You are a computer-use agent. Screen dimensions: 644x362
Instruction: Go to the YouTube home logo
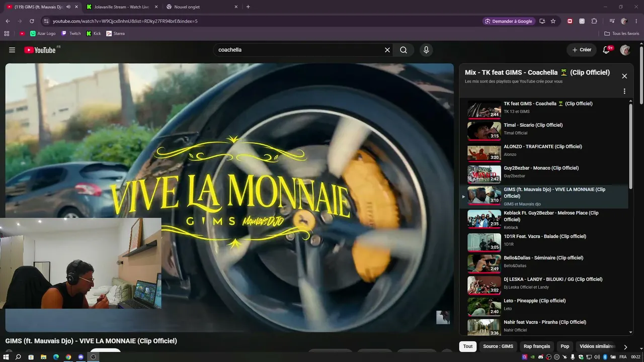pos(41,50)
